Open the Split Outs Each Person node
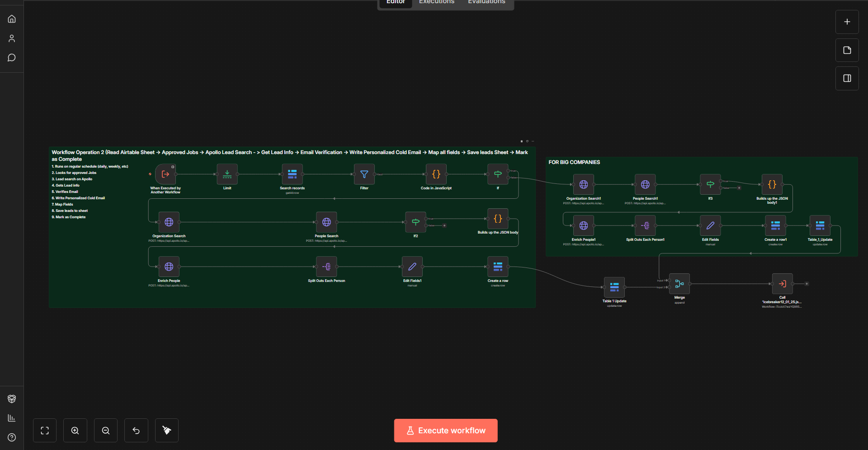The image size is (868, 450). tap(326, 267)
